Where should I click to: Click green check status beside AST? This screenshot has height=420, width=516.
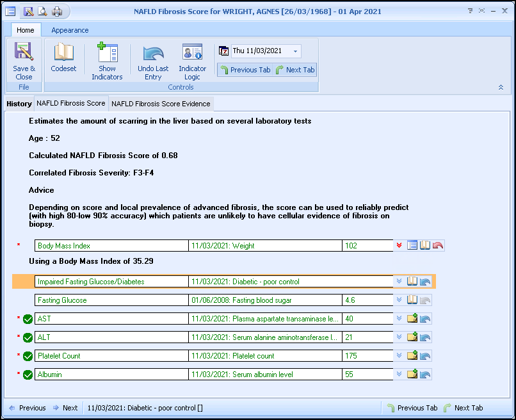28,319
